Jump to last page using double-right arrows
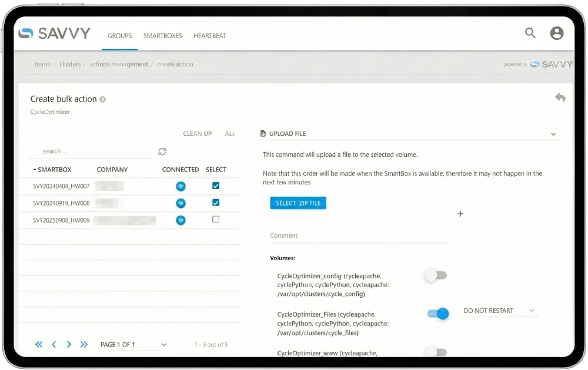588x370 pixels. pyautogui.click(x=83, y=345)
